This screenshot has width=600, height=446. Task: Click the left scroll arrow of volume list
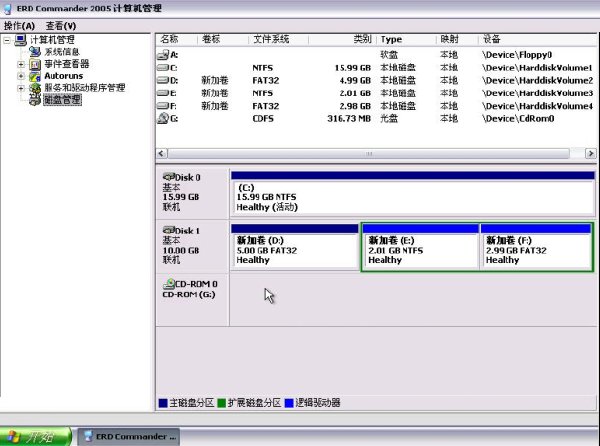point(161,153)
